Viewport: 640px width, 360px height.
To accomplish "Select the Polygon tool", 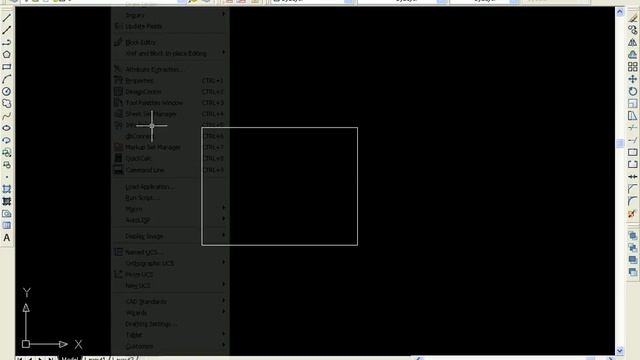I will (7, 55).
